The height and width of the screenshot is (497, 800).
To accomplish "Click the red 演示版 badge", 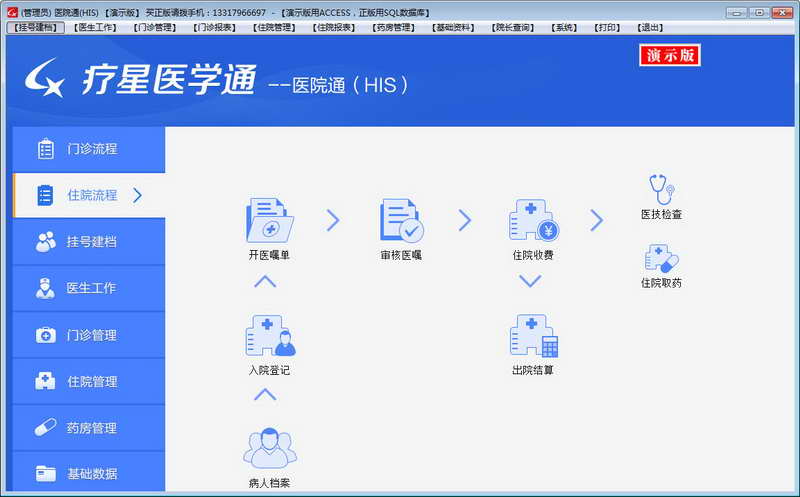I will coord(670,55).
